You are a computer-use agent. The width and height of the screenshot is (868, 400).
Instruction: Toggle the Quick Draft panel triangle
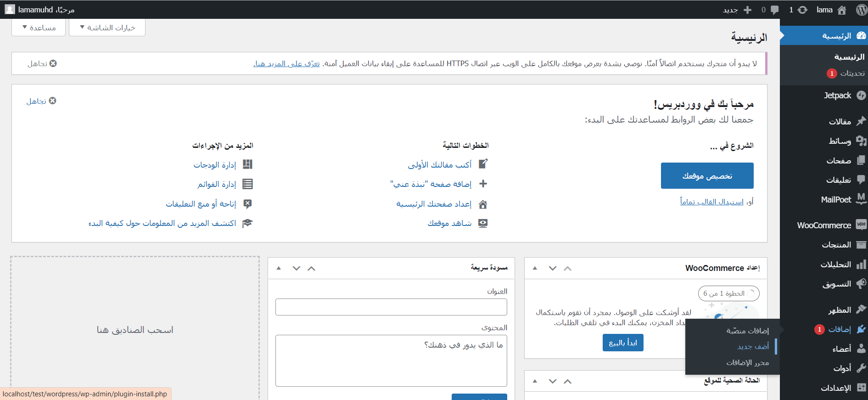pyautogui.click(x=279, y=268)
